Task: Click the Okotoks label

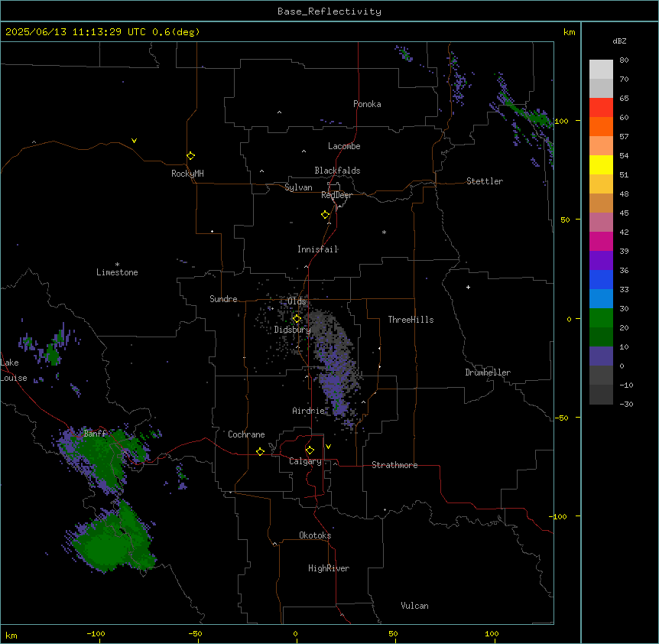Action: [x=315, y=535]
